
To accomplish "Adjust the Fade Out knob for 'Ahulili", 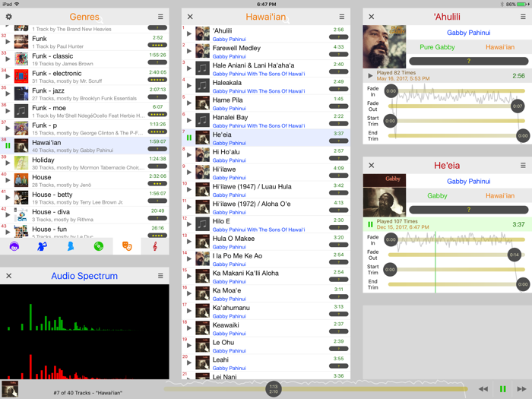I will click(x=518, y=106).
